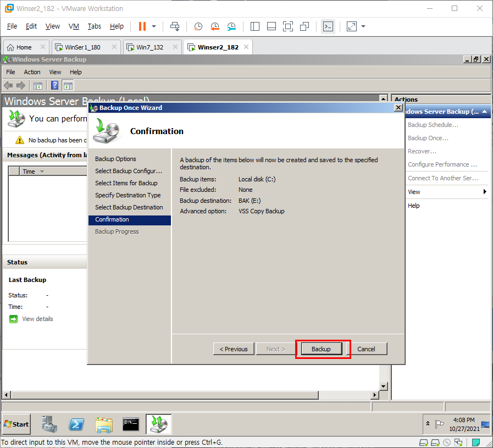The width and height of the screenshot is (493, 448).
Task: Click the horizontal scrollbar right arrow
Action: point(374,395)
